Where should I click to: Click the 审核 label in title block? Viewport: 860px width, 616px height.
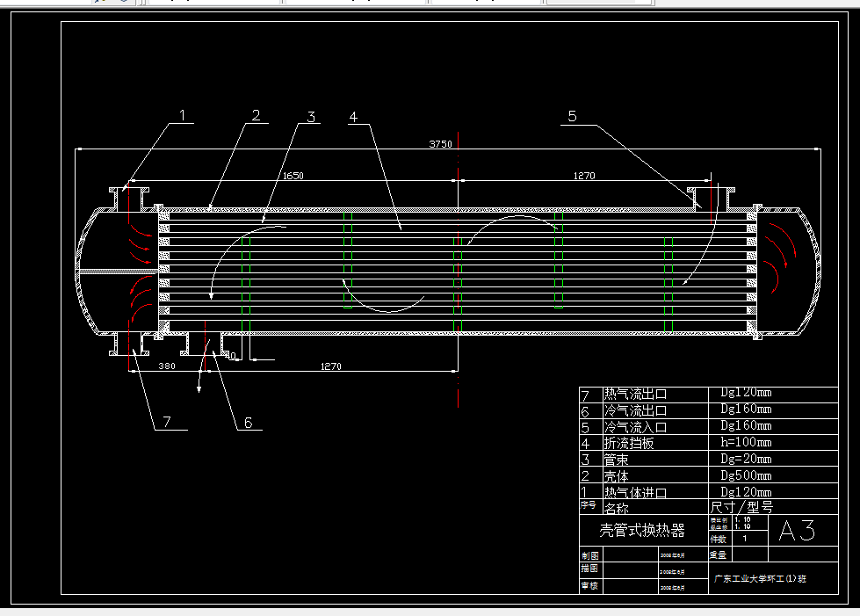point(589,586)
